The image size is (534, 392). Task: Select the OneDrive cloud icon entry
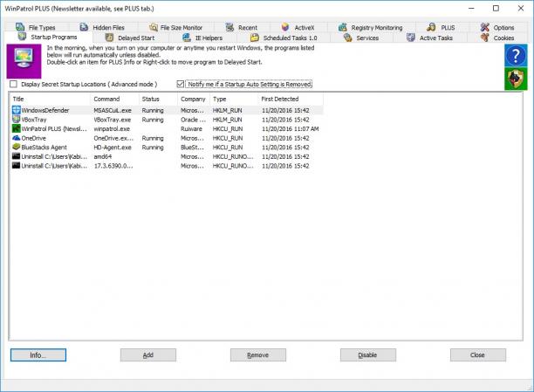click(16, 138)
